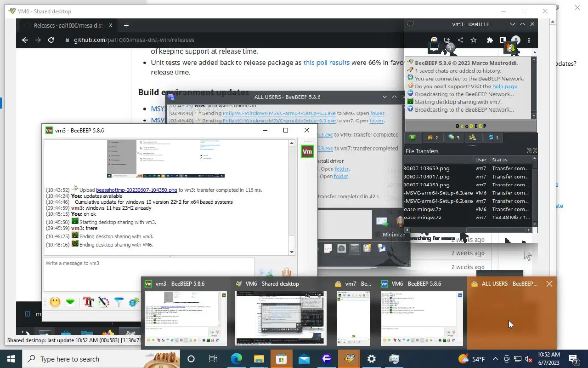Click the scroll down arrow in vm3 chat history
Viewport: 588px width, 368px height.
click(x=291, y=252)
